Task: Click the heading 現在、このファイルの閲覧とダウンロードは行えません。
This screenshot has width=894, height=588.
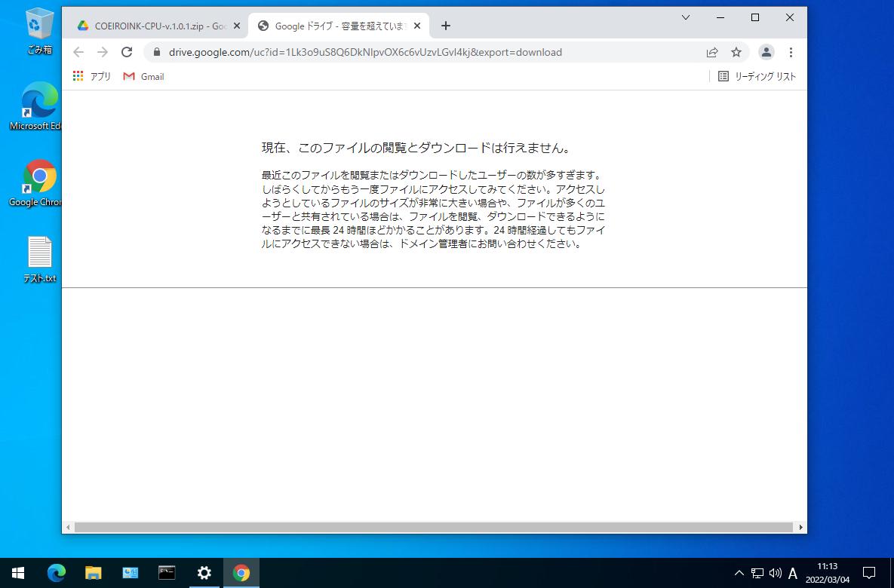Action: coord(416,149)
